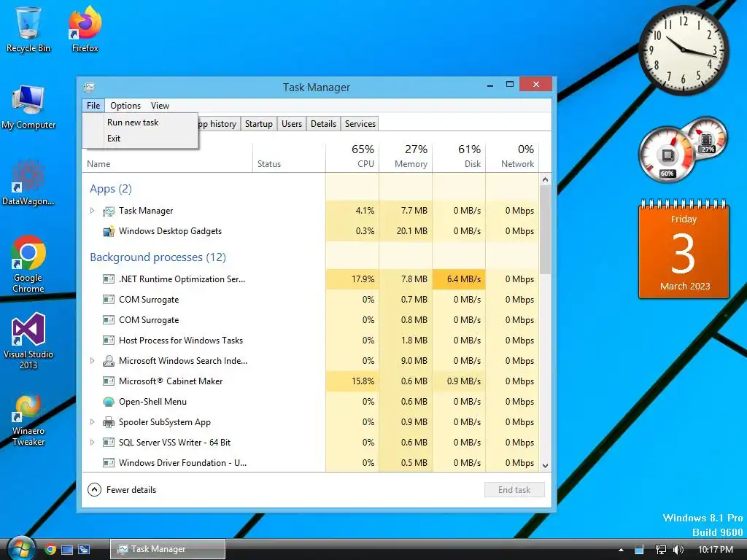
Task: Click the 6.4 MB/s disk value
Action: [x=463, y=279]
